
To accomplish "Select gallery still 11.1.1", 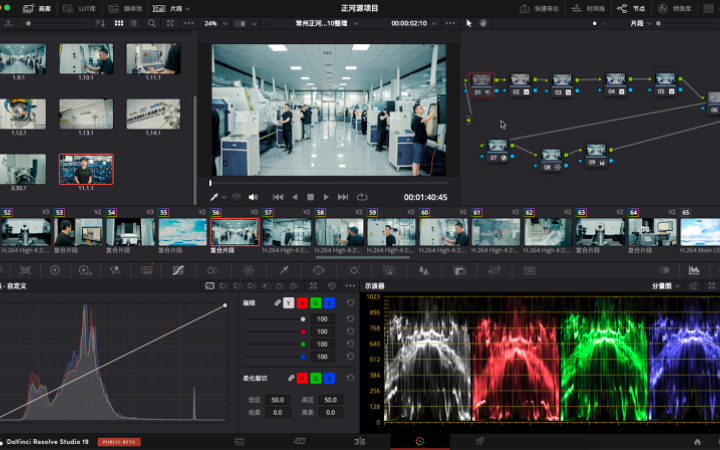I will [x=86, y=169].
